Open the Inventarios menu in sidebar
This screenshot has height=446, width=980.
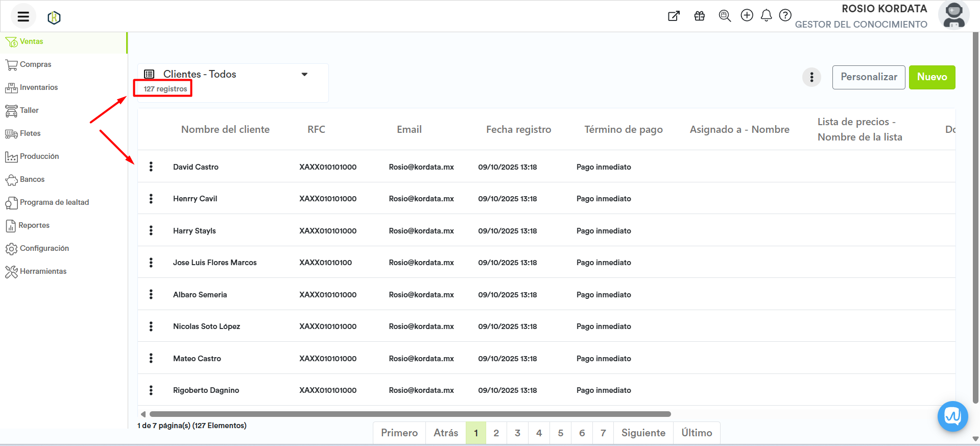point(38,87)
